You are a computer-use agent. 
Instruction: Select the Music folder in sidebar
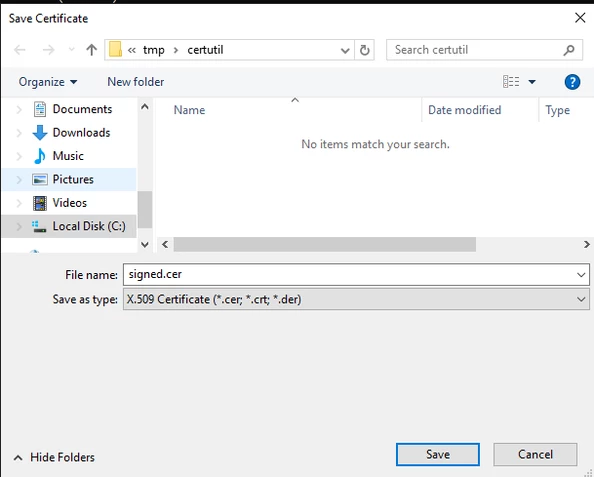coord(68,156)
